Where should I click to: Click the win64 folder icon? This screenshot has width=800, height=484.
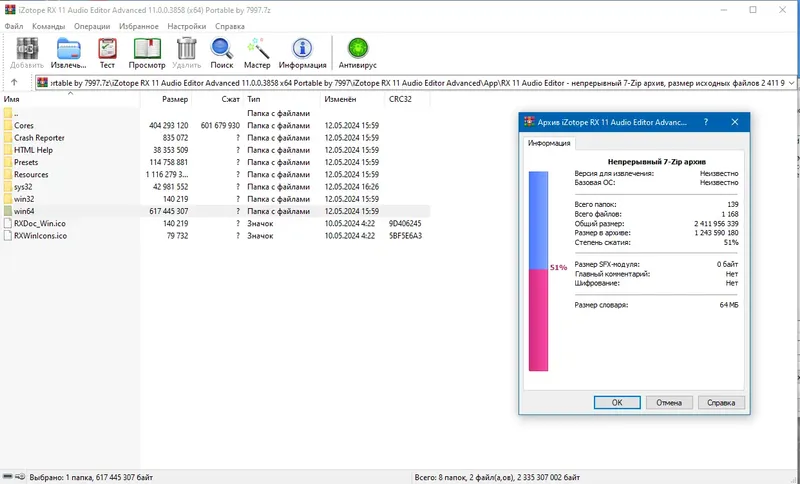pos(8,211)
